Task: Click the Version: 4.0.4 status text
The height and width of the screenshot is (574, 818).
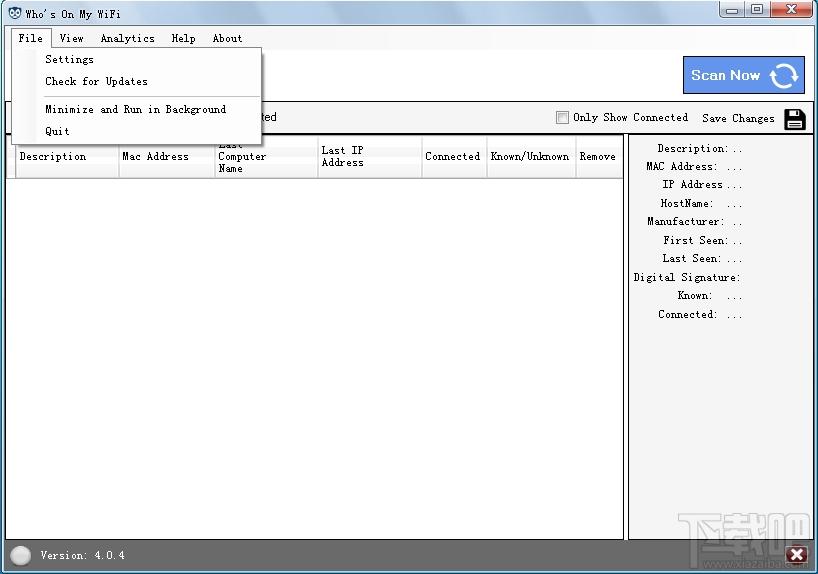Action: (83, 555)
